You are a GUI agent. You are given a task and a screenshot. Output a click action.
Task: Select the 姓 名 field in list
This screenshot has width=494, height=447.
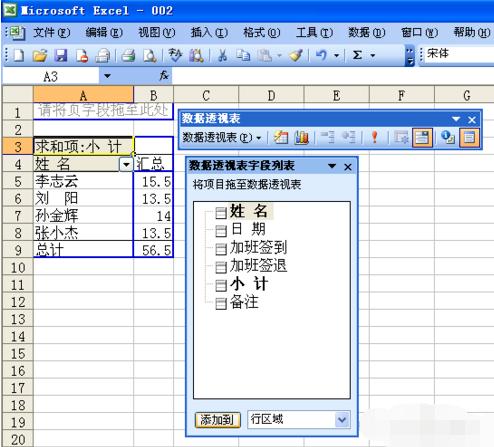249,211
